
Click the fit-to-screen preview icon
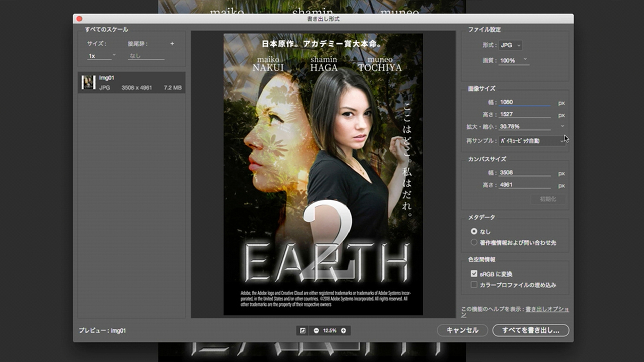pos(303,330)
